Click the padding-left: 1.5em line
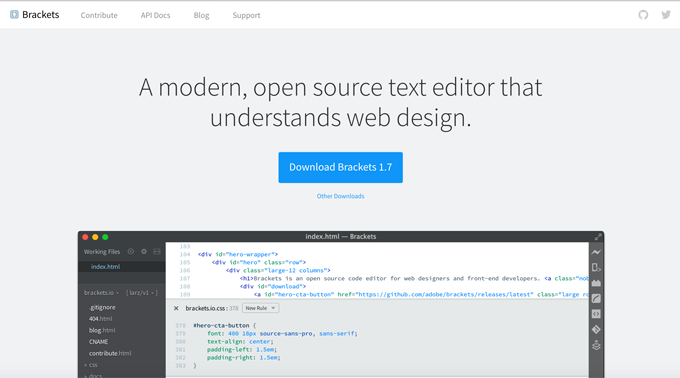This screenshot has height=378, width=680. click(242, 349)
